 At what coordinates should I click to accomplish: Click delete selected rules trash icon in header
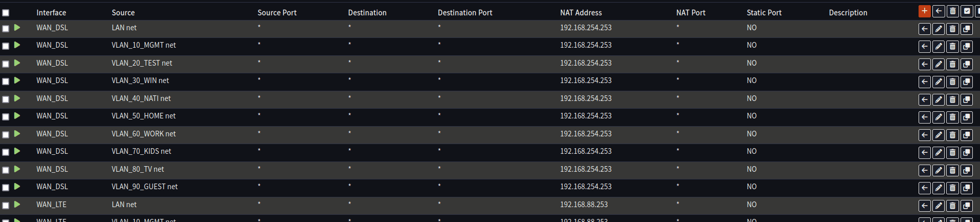(952, 11)
